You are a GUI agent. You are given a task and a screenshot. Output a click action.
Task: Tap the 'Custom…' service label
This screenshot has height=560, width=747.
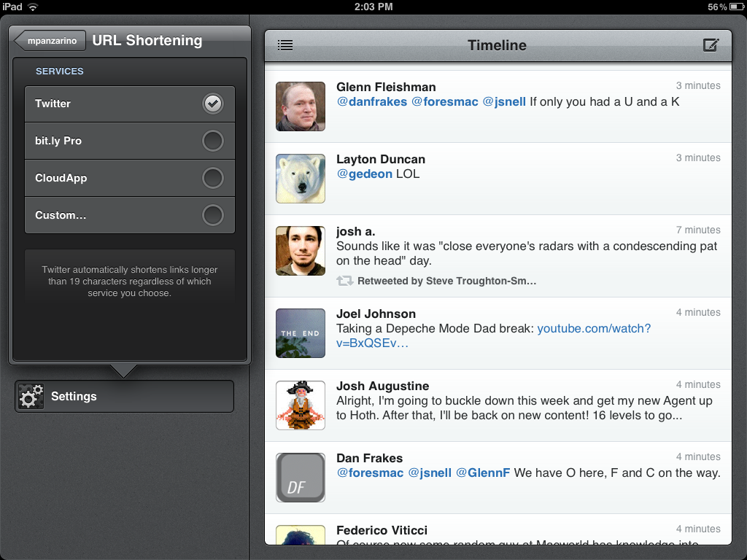(61, 215)
